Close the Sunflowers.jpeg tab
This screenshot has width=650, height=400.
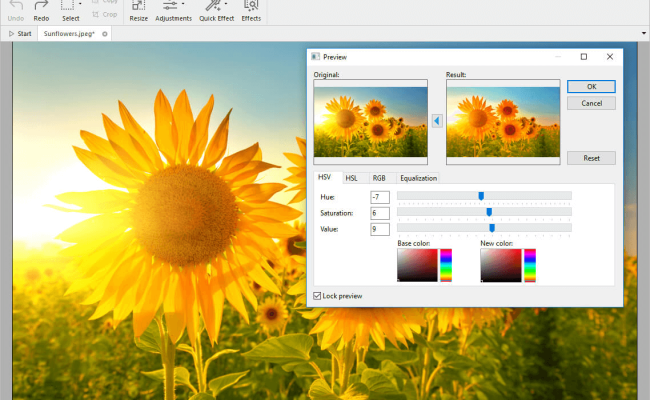click(x=105, y=34)
